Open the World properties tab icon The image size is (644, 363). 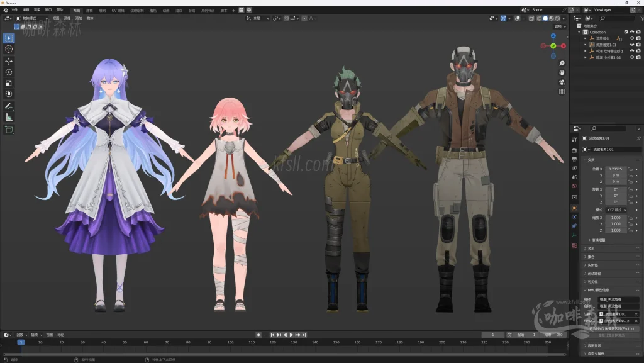pyautogui.click(x=574, y=186)
